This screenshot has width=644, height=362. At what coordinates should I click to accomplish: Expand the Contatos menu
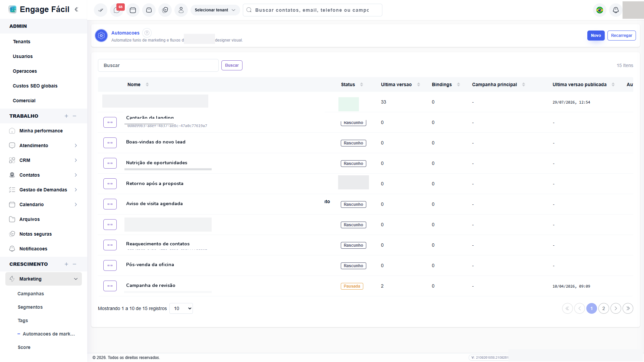coord(44,175)
